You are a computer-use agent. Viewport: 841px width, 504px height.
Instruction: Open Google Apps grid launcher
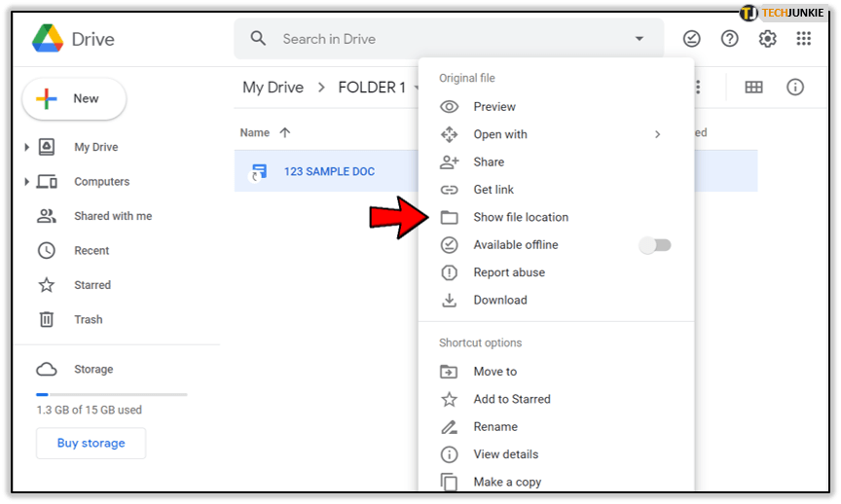[x=803, y=39]
